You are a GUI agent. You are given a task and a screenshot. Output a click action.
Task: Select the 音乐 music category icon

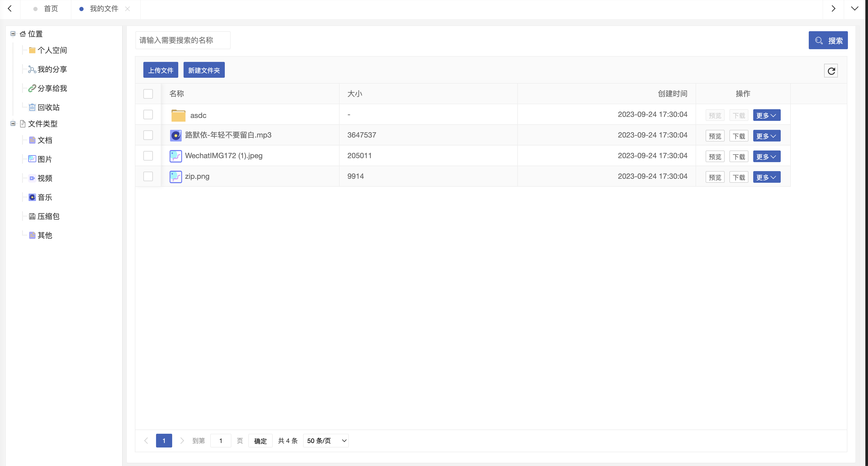coord(32,198)
